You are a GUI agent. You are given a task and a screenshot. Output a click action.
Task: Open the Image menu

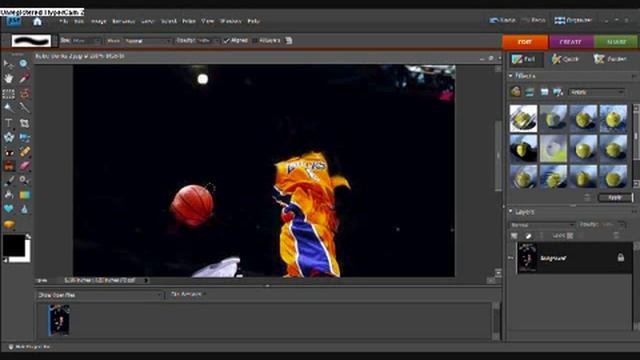click(x=98, y=21)
